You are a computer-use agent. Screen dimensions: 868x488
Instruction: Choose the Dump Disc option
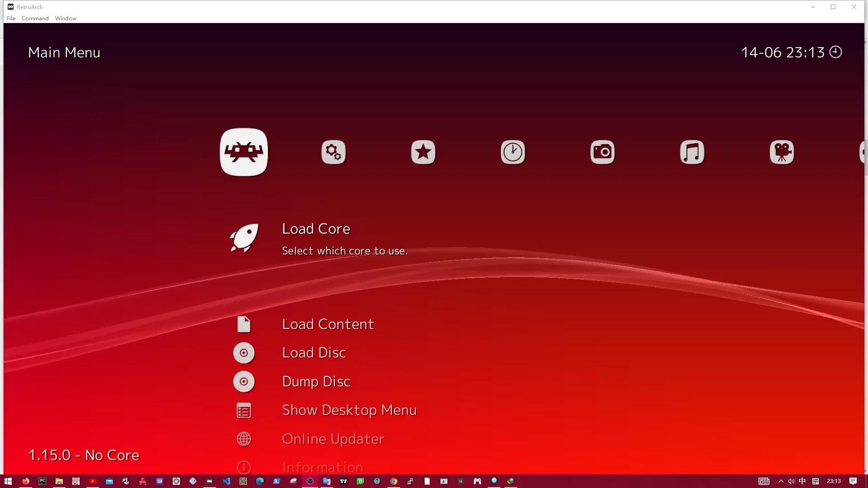click(x=316, y=382)
